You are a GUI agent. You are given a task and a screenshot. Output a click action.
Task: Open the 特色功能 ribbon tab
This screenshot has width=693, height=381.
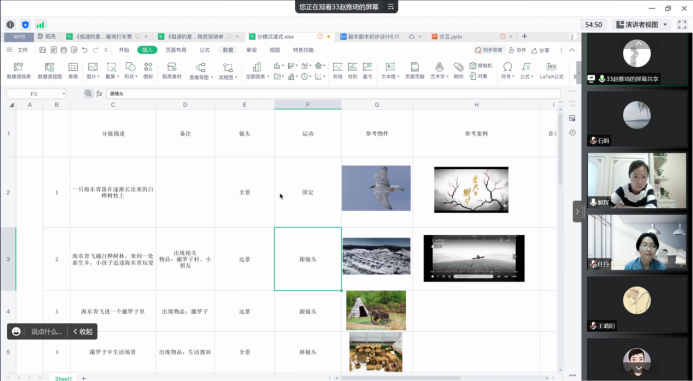pos(303,50)
